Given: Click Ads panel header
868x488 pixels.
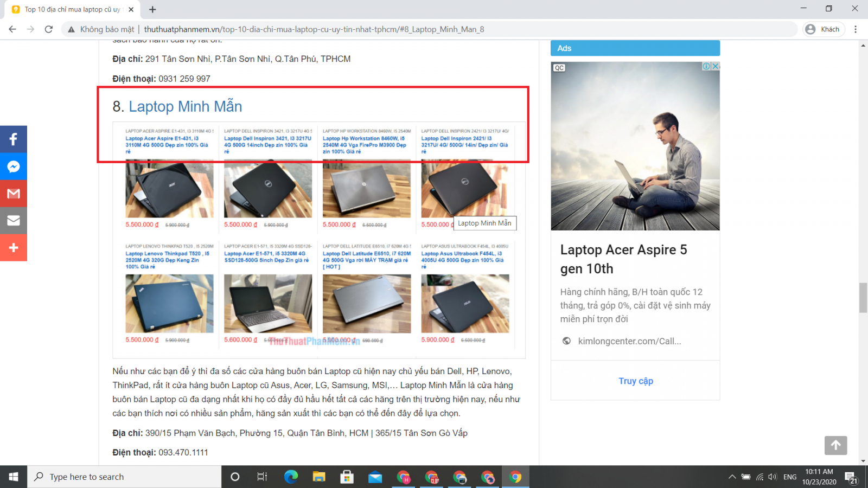Looking at the screenshot, I should click(x=635, y=48).
